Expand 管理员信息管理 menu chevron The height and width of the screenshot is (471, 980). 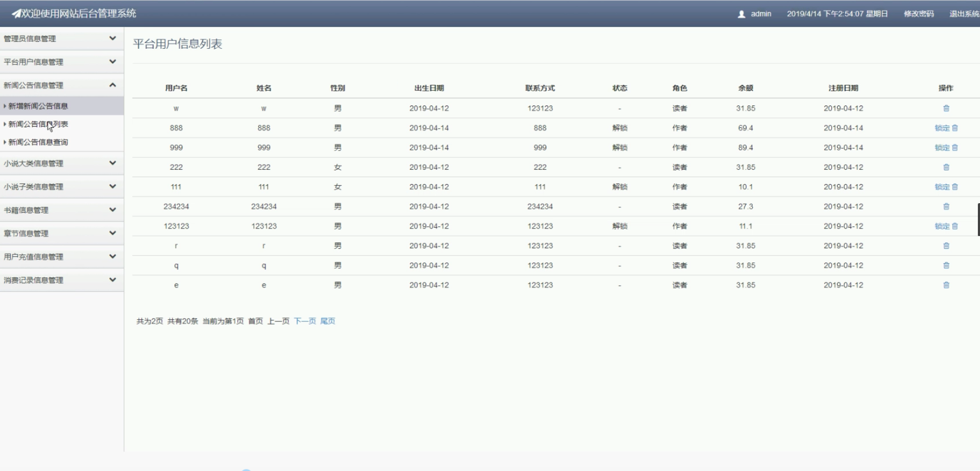(113, 38)
